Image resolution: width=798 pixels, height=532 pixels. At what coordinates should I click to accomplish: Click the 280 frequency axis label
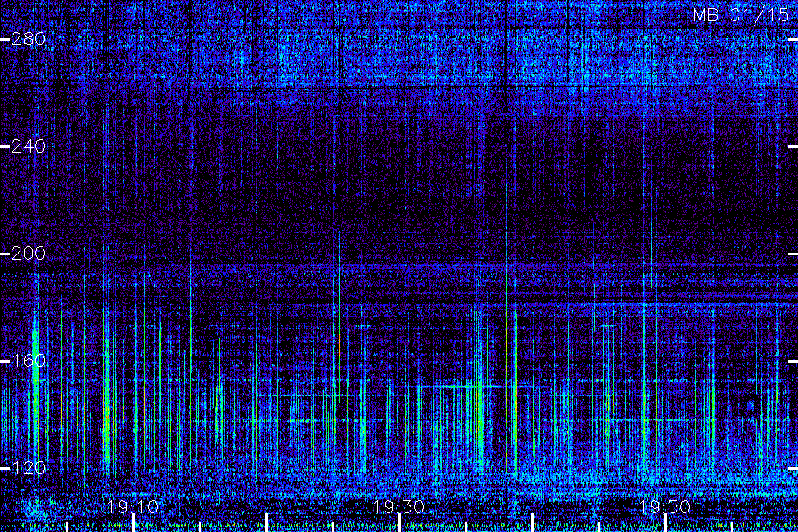28,39
